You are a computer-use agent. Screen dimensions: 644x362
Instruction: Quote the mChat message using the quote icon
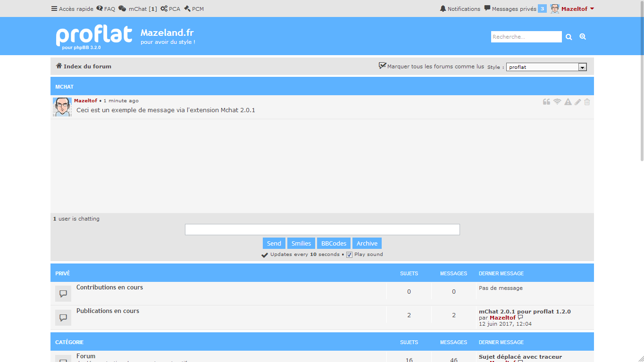tap(546, 102)
